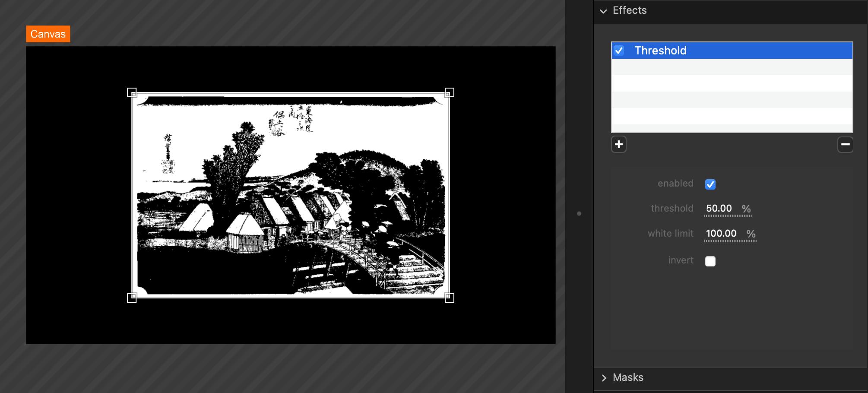Enable the invert checkbox
Image resolution: width=868 pixels, height=393 pixels.
tap(710, 261)
